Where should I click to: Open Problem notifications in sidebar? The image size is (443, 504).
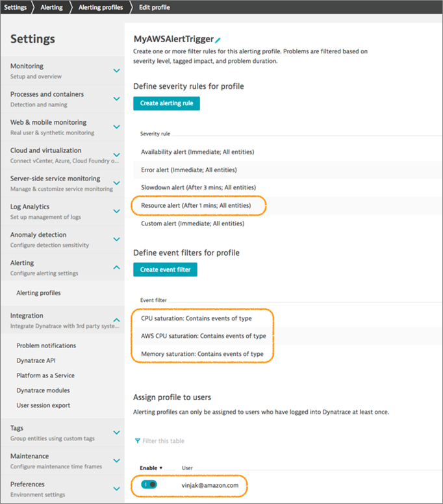pos(46,346)
